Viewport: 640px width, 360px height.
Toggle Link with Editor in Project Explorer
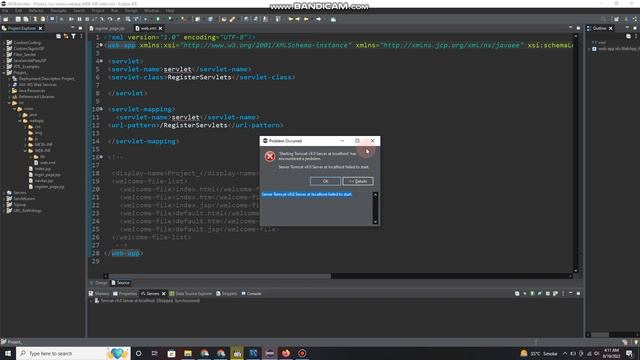coord(66,36)
